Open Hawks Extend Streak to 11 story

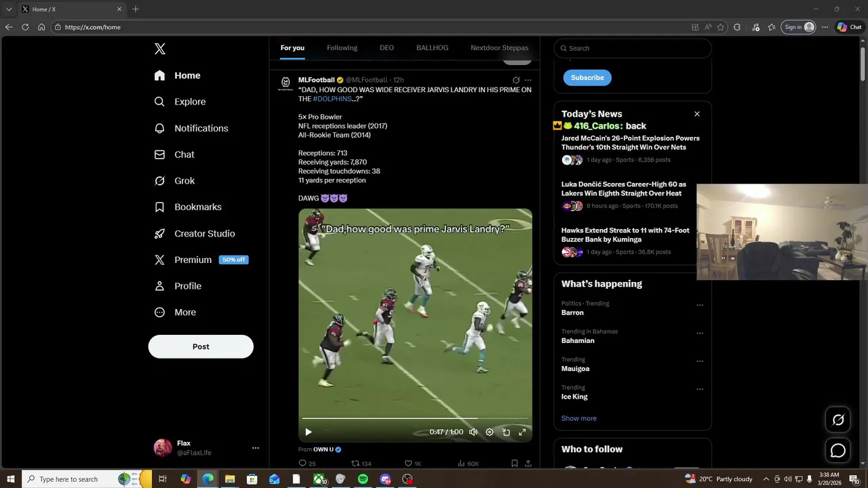[x=625, y=235]
